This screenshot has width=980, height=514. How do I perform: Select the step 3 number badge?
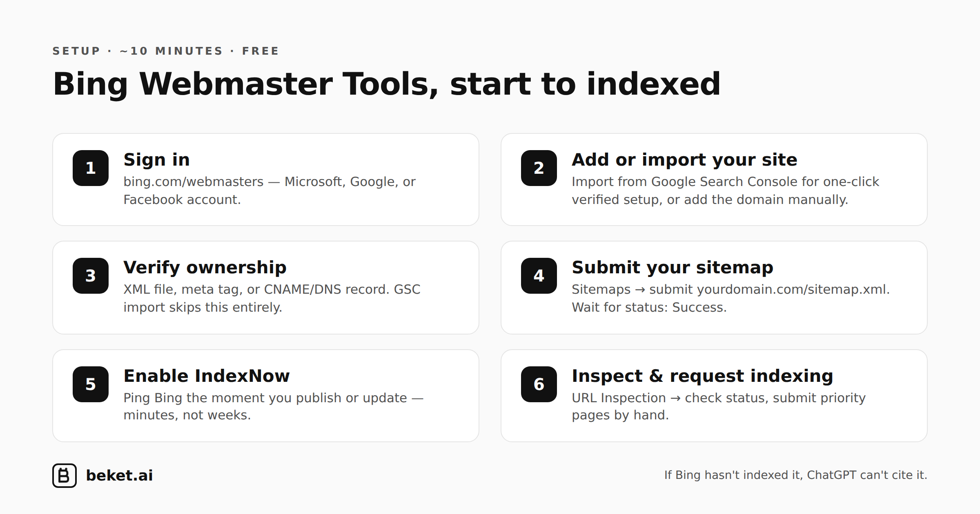[91, 276]
